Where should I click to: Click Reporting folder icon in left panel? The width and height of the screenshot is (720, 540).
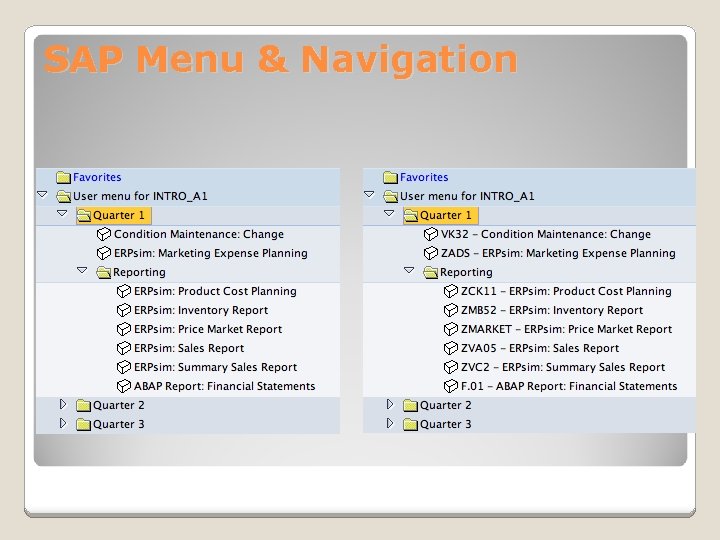click(x=104, y=272)
